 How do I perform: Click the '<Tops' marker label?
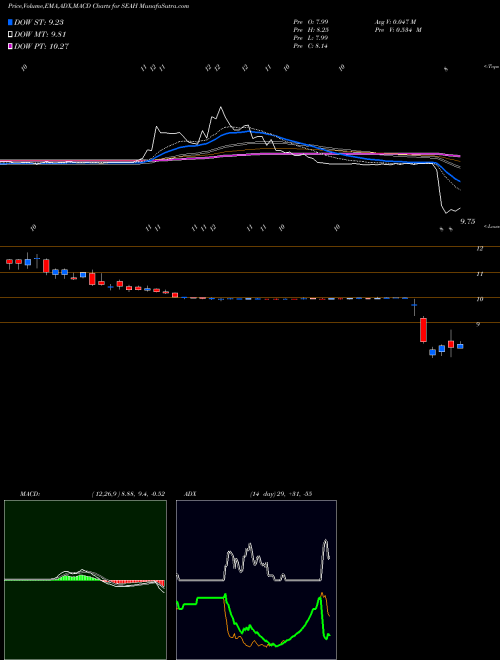[x=492, y=67]
